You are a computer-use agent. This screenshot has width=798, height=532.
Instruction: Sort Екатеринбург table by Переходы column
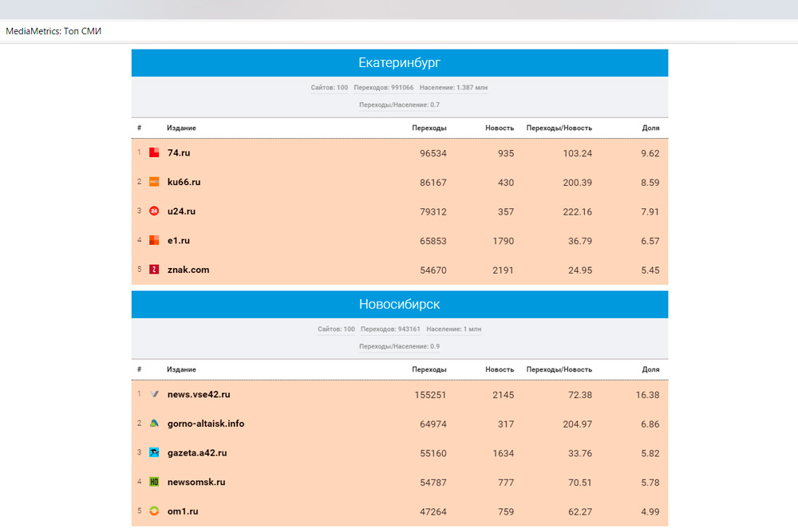(429, 128)
